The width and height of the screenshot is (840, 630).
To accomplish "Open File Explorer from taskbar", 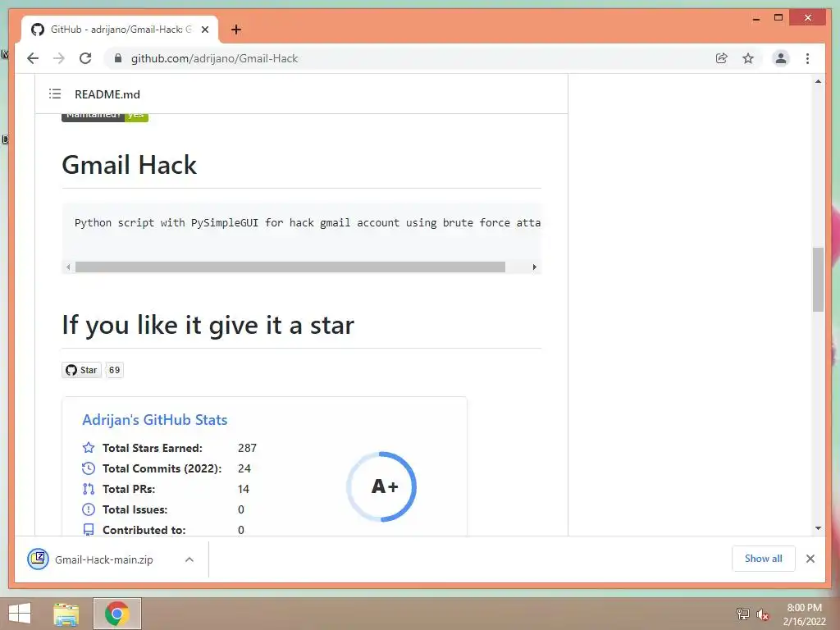I will click(x=66, y=614).
